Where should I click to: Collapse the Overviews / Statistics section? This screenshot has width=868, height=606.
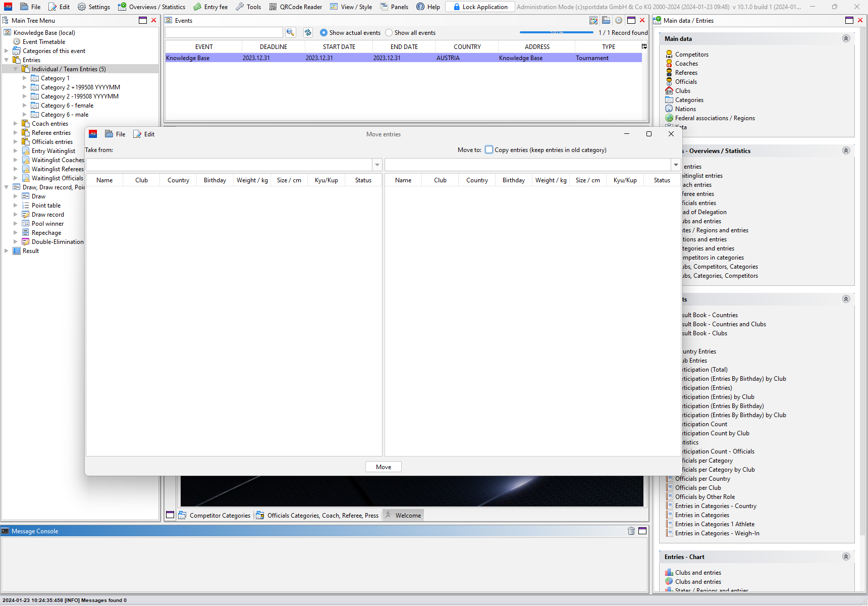tap(846, 150)
